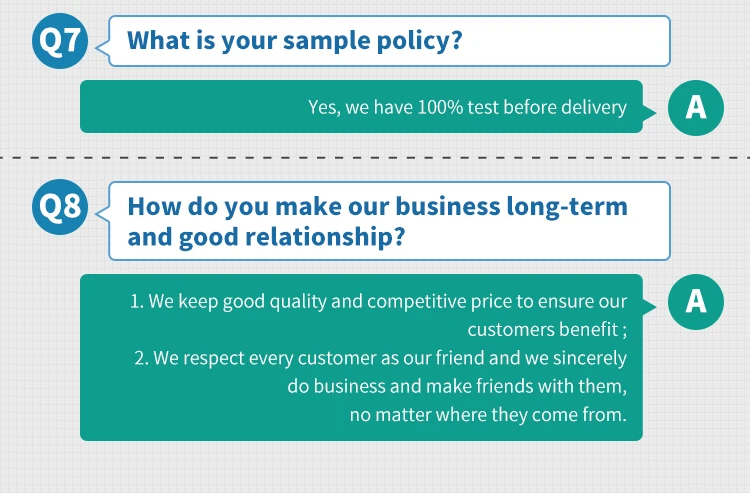750x493 pixels.
Task: Click the "customers benefit ;" line
Action: tap(547, 329)
